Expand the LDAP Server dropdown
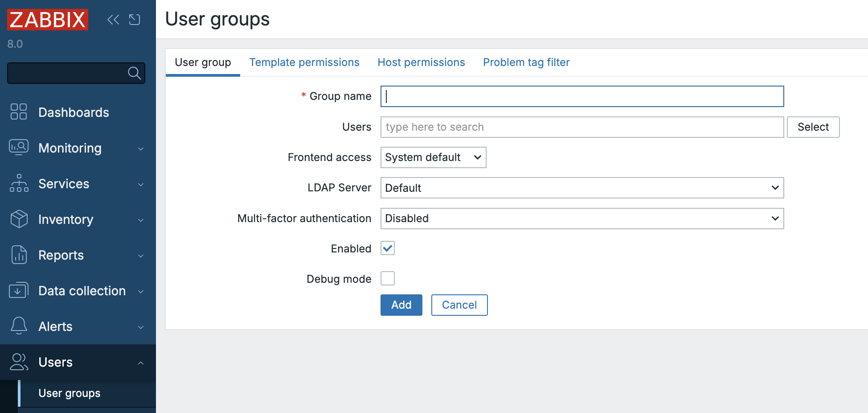Screen dimensions: 868x413 (581, 188)
